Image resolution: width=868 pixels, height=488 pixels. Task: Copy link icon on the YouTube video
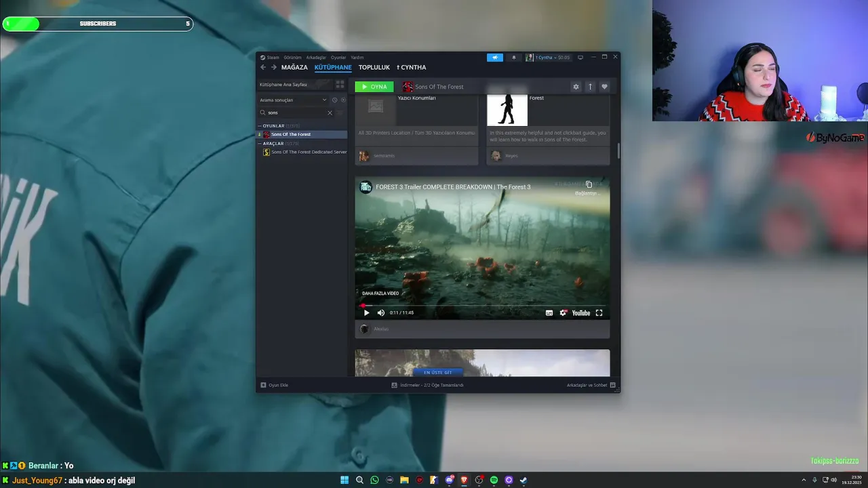point(589,184)
